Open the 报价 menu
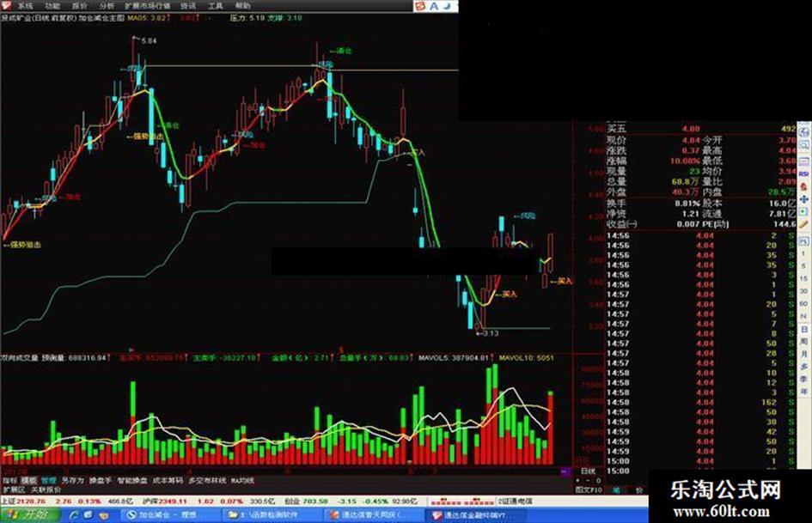 click(80, 6)
